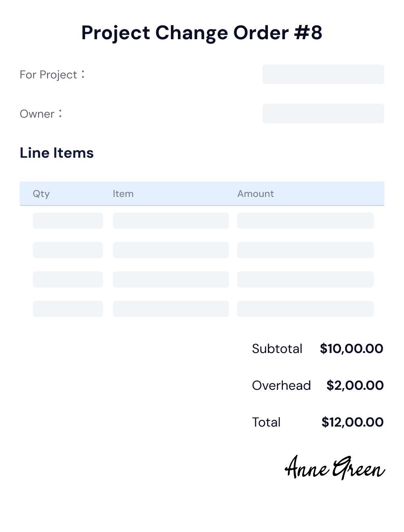This screenshot has width=404, height=532.
Task: Click the Qty column header
Action: [41, 194]
